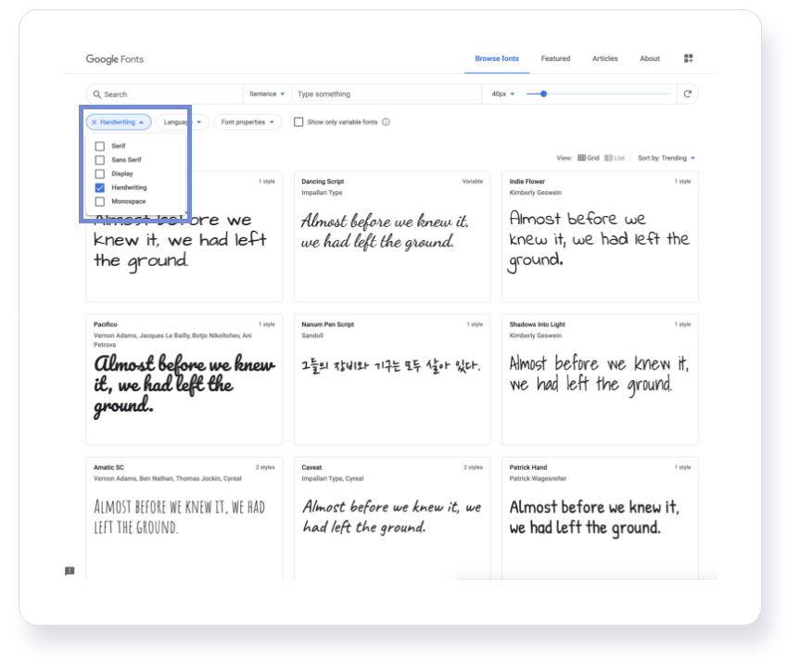Open the Caveat font card
This screenshot has height=672, width=799.
click(392, 519)
